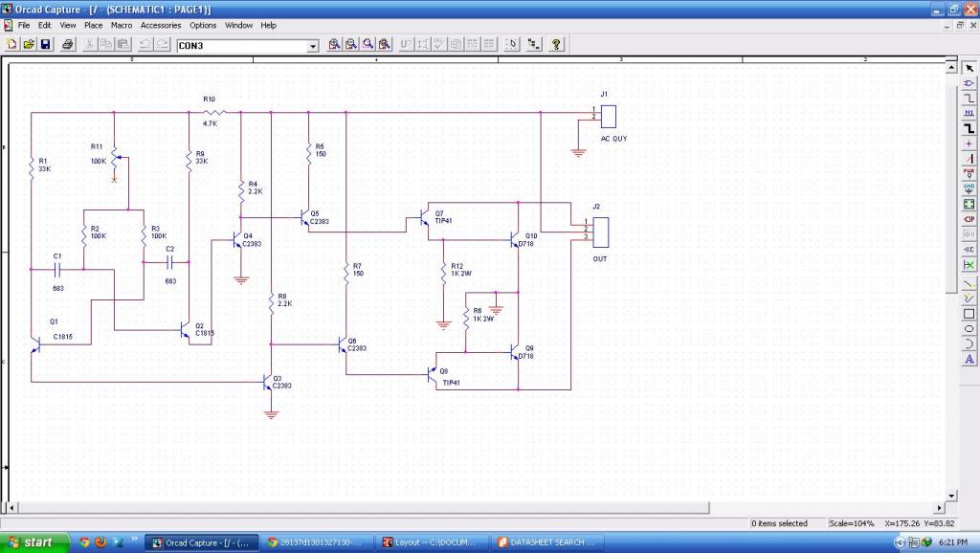Viewport: 980px width, 553px height.
Task: Click inside the CON3 part name field
Action: pos(242,46)
